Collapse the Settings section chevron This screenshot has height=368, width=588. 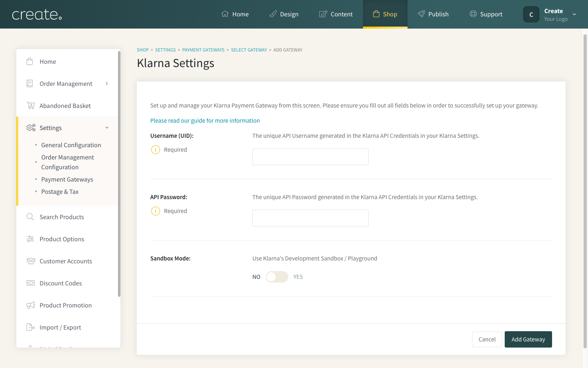pos(107,128)
